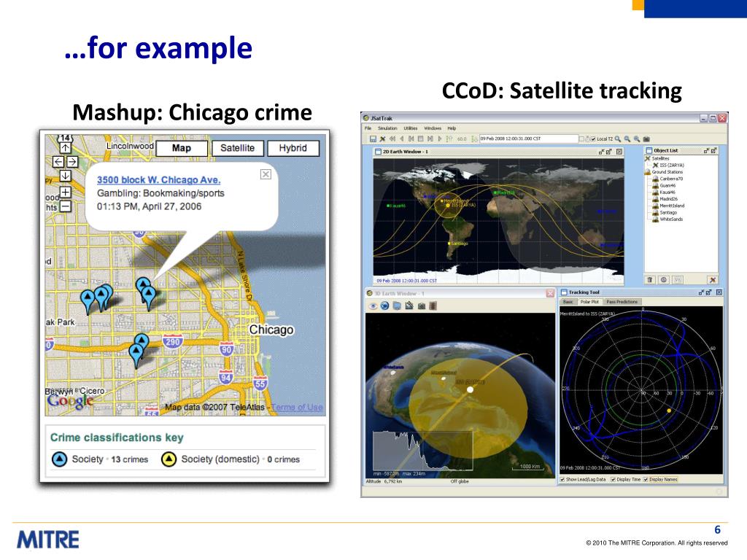This screenshot has height=560, width=747.
Task: Click the stop animation button
Action: pyautogui.click(x=421, y=139)
